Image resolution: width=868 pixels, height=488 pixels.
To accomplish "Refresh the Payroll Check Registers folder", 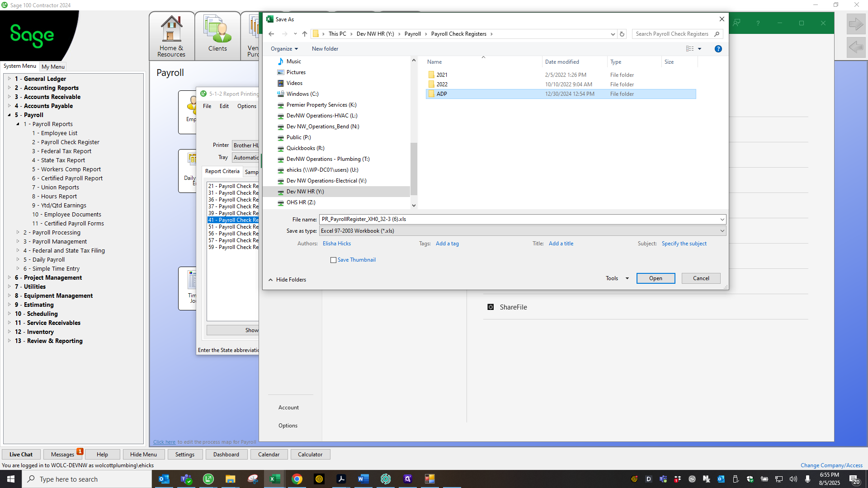I will [x=622, y=34].
